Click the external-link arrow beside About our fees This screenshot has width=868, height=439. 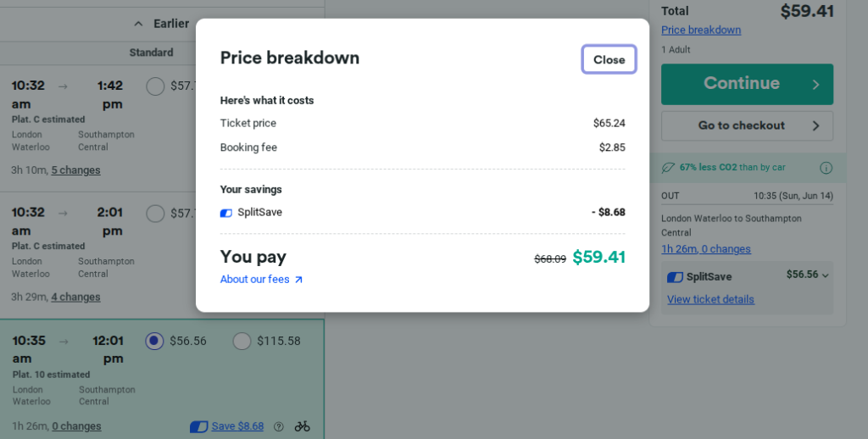298,280
